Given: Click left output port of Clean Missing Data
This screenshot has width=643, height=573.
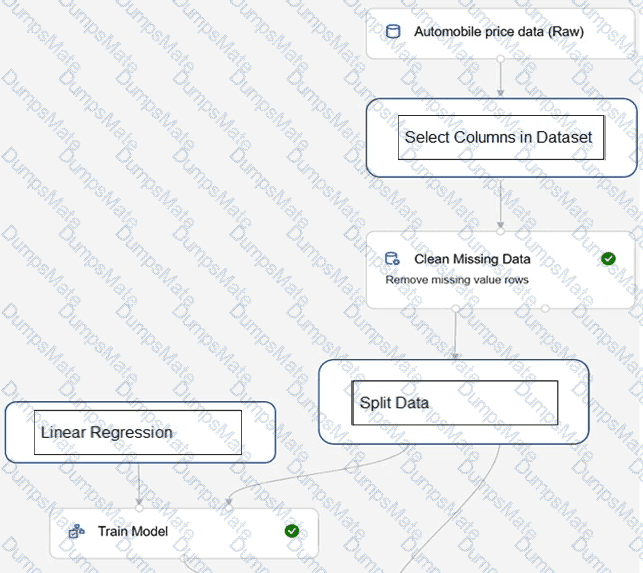Looking at the screenshot, I should tap(455, 309).
